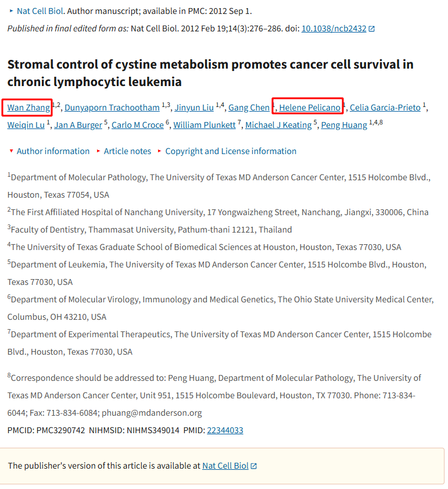Open publisher's Nat Cell Biol version link
Image resolution: width=448 pixels, height=489 pixels.
point(225,466)
